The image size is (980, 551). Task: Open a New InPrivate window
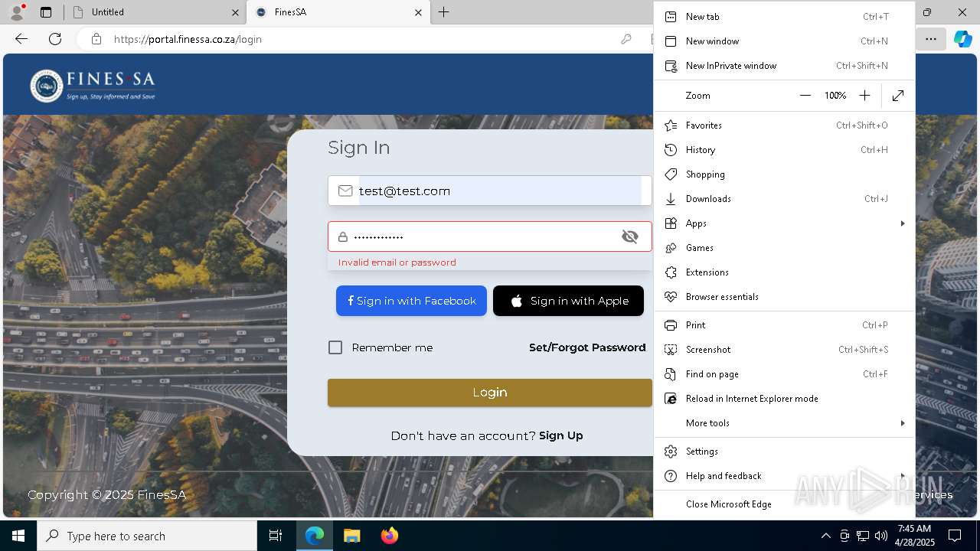coord(784,66)
